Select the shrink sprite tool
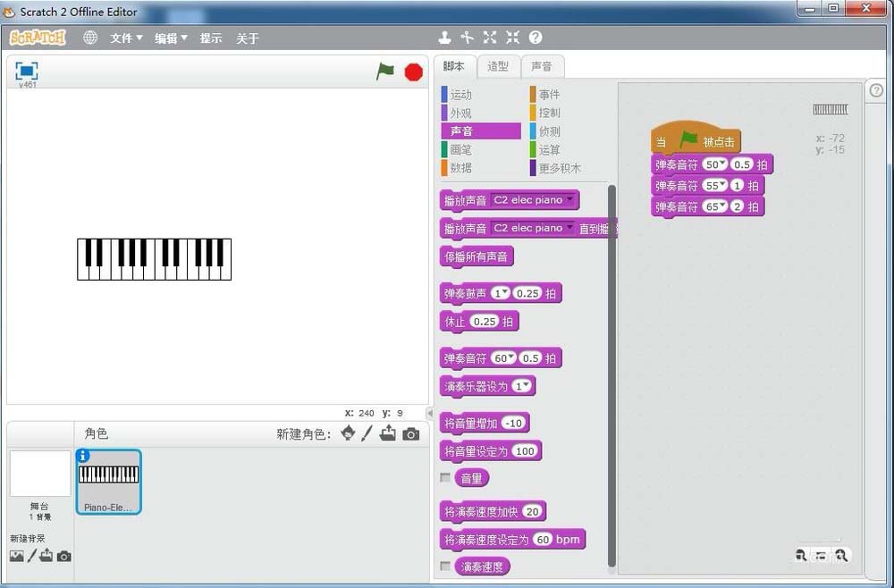This screenshot has width=894, height=588. [x=511, y=38]
